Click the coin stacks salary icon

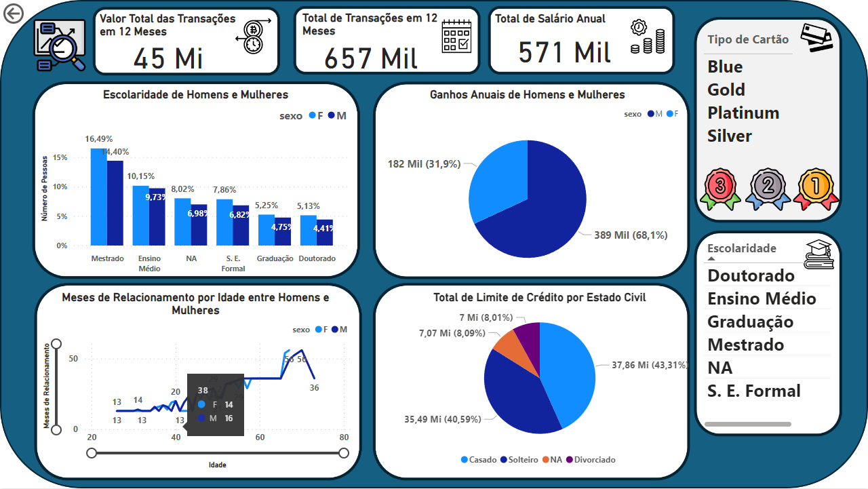click(x=648, y=37)
